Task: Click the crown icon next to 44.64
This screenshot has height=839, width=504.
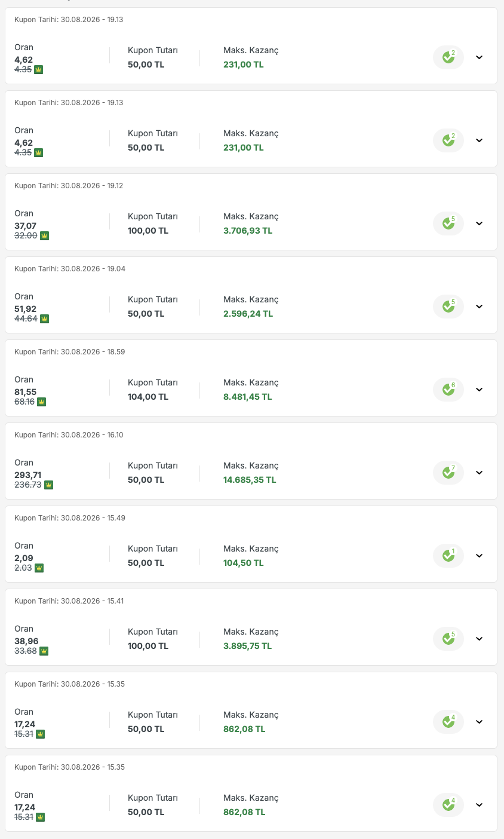Action: click(44, 319)
